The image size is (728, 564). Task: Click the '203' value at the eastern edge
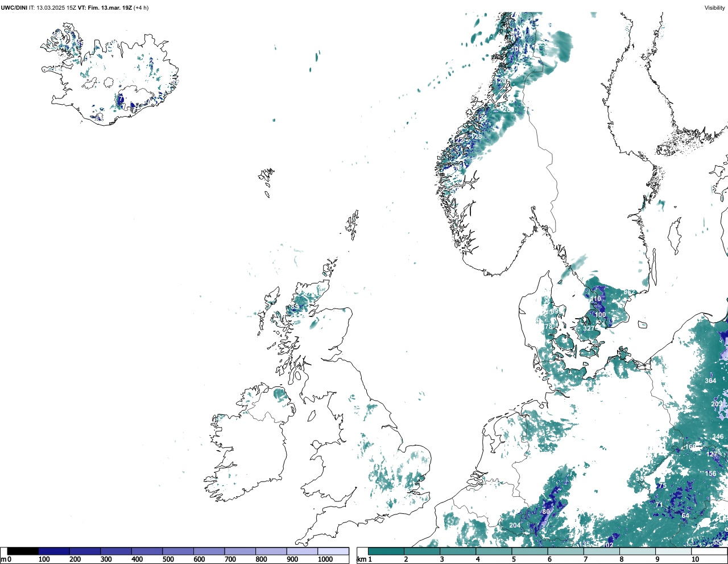717,404
